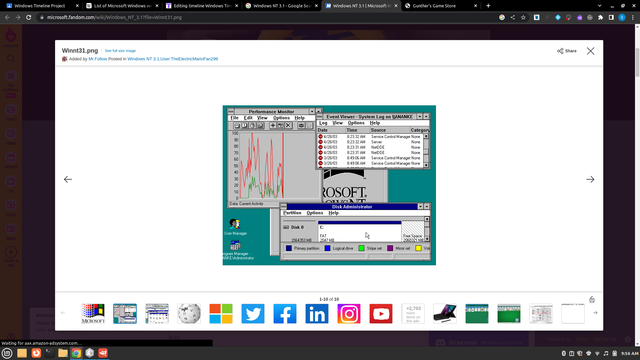This screenshot has width=640, height=360.
Task: Bookmark this page with the star icon
Action: (523, 17)
